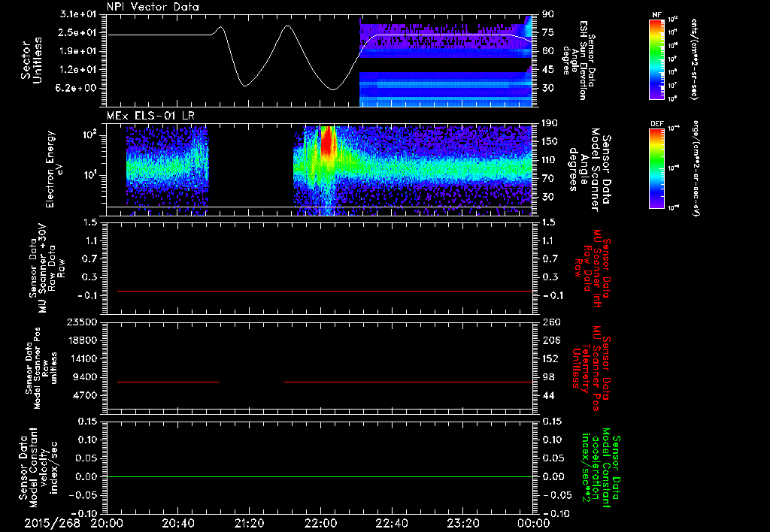Click the 00:00 time axis label
This screenshot has height=532, width=770.
tap(534, 523)
